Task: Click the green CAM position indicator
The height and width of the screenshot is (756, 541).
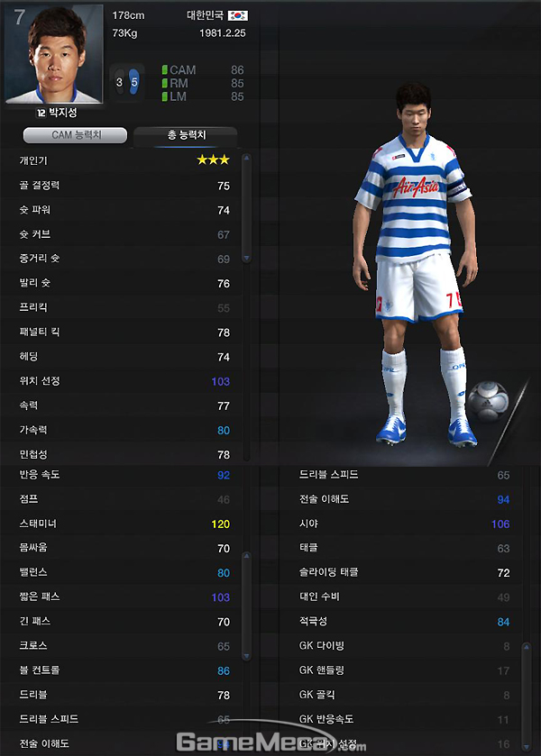Action: (165, 70)
